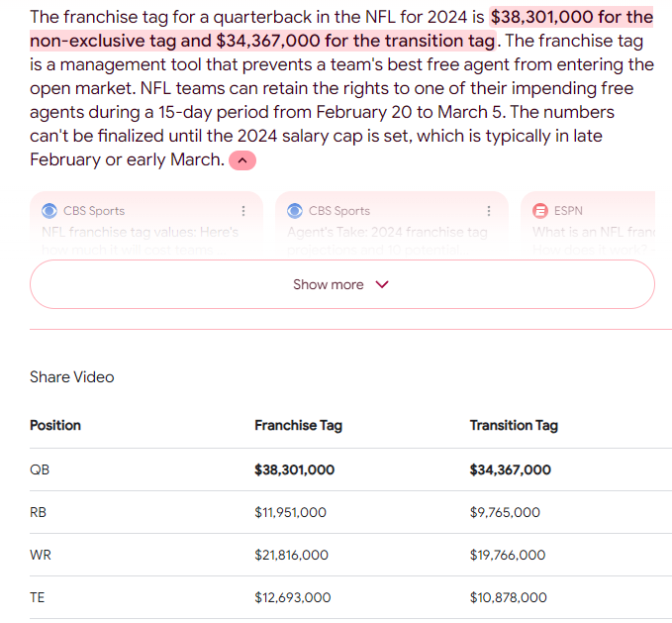Click the second CBS Sports logo icon
672x623 pixels.
295,210
